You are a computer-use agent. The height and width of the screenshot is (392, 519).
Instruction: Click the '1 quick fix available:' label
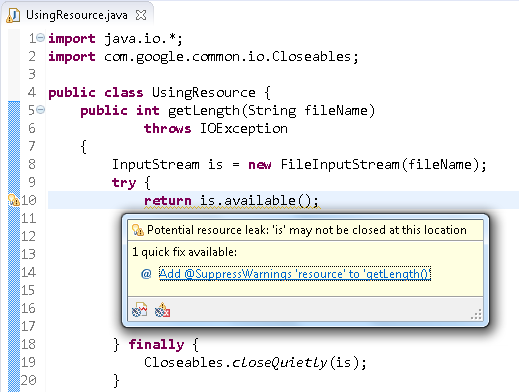tap(184, 252)
